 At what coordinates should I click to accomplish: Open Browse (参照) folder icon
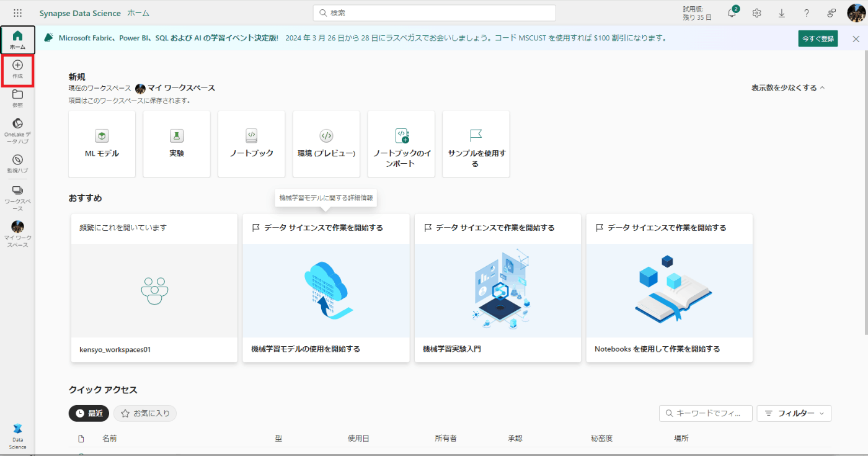point(17,99)
